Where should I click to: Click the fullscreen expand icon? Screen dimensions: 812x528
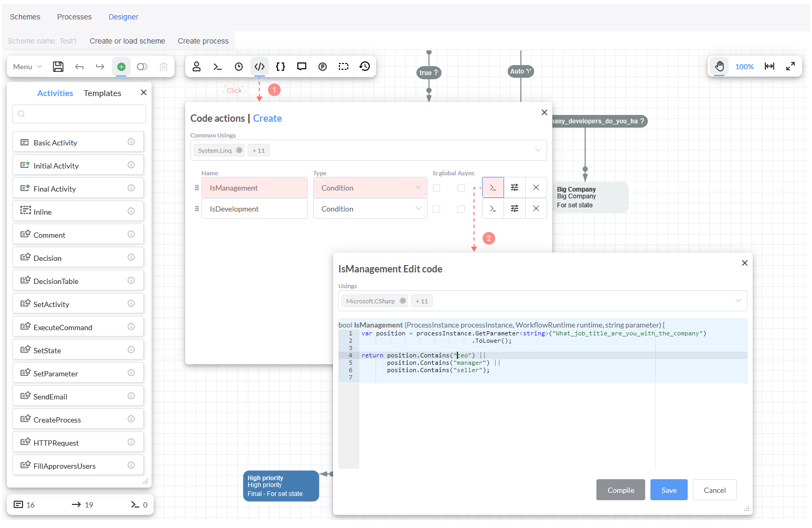pyautogui.click(x=790, y=66)
